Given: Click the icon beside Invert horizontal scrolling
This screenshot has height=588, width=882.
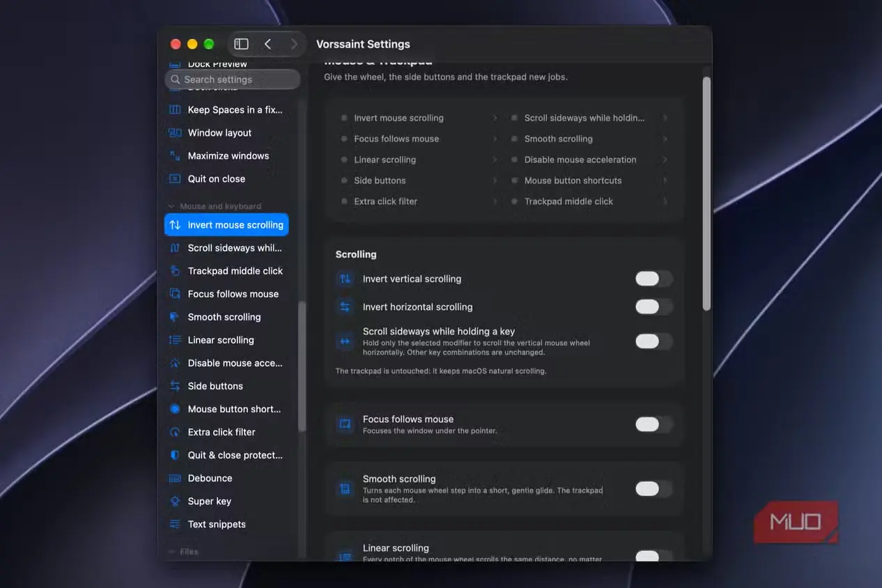Looking at the screenshot, I should 345,307.
